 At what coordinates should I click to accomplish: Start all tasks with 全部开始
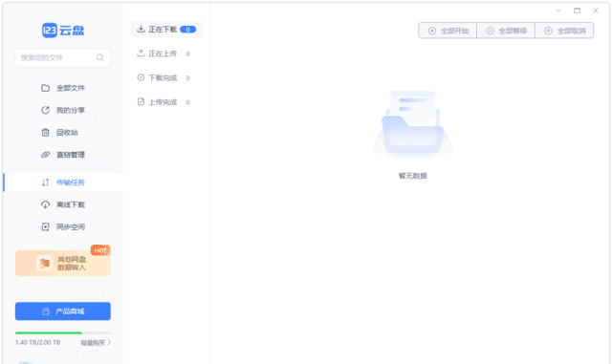448,31
